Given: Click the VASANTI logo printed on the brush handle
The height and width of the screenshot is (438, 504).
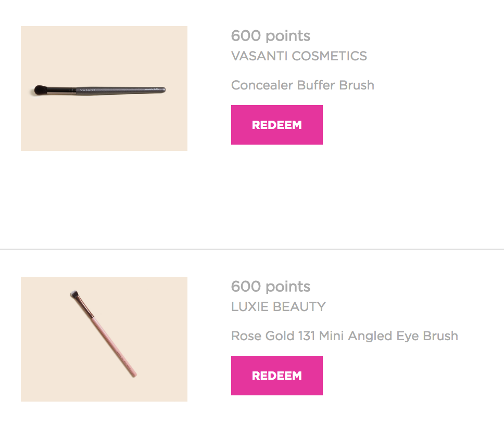Looking at the screenshot, I should click(x=88, y=90).
